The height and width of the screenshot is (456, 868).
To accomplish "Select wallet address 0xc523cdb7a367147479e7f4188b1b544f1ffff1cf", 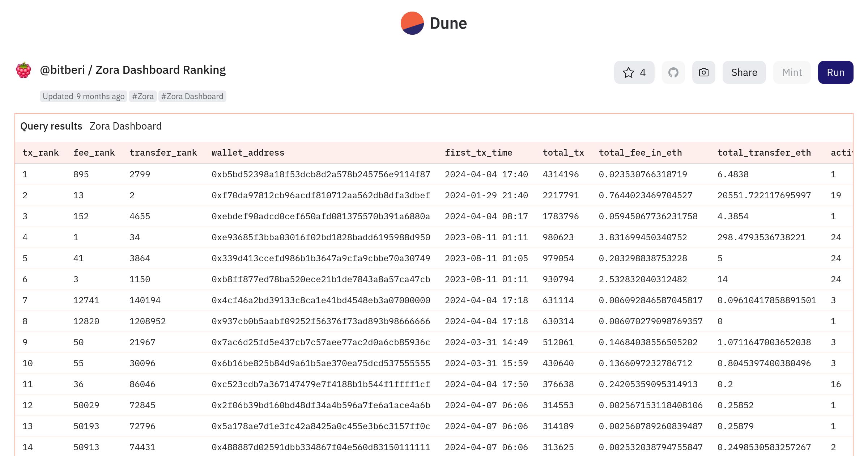I will point(321,384).
